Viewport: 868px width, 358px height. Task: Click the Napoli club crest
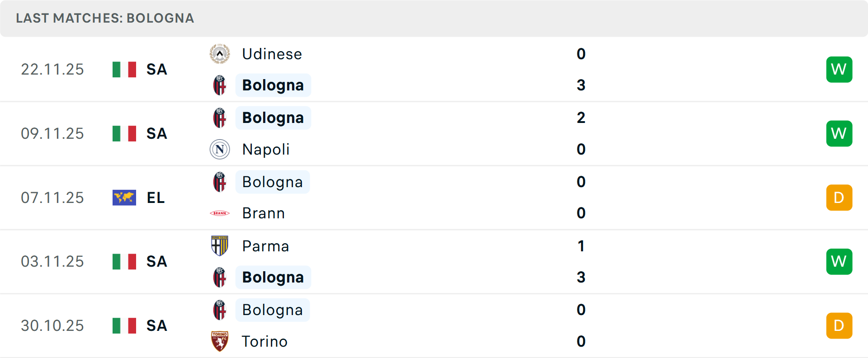(220, 149)
